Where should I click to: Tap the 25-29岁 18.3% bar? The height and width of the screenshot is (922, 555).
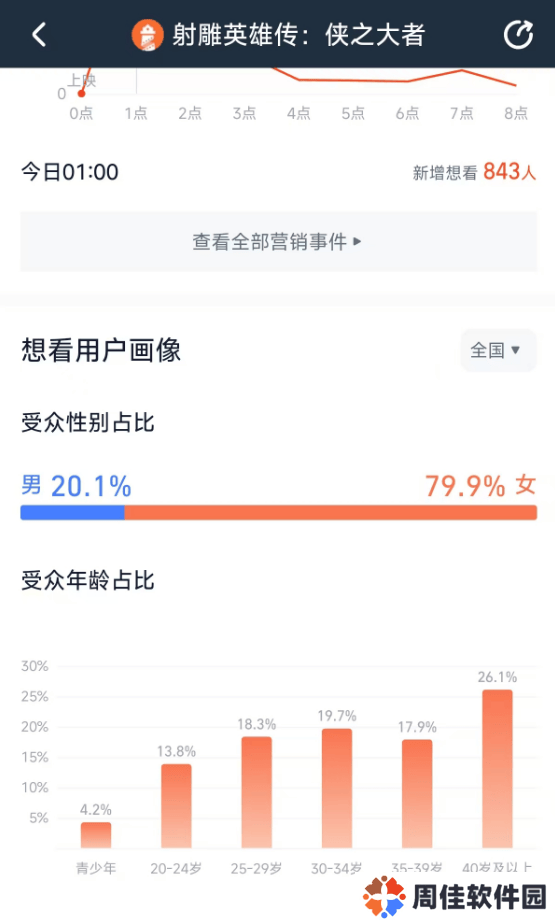256,792
